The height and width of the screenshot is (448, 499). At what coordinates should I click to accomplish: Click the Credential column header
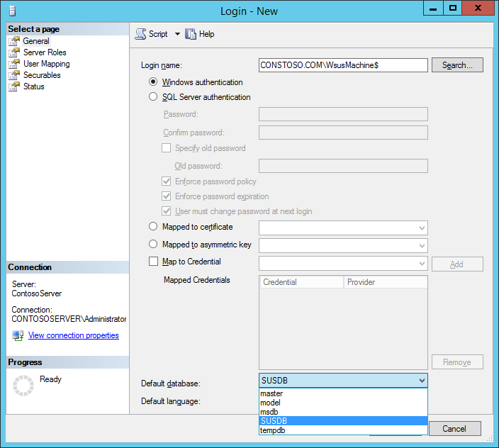[302, 282]
